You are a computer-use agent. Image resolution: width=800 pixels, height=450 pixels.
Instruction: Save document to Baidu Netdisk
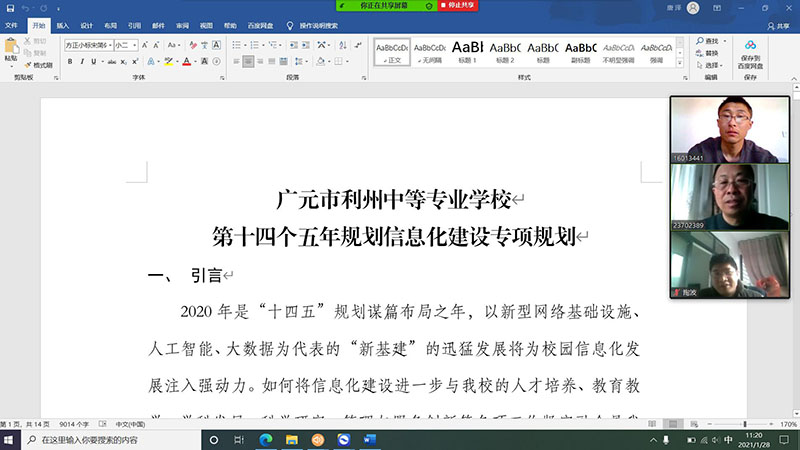[749, 52]
